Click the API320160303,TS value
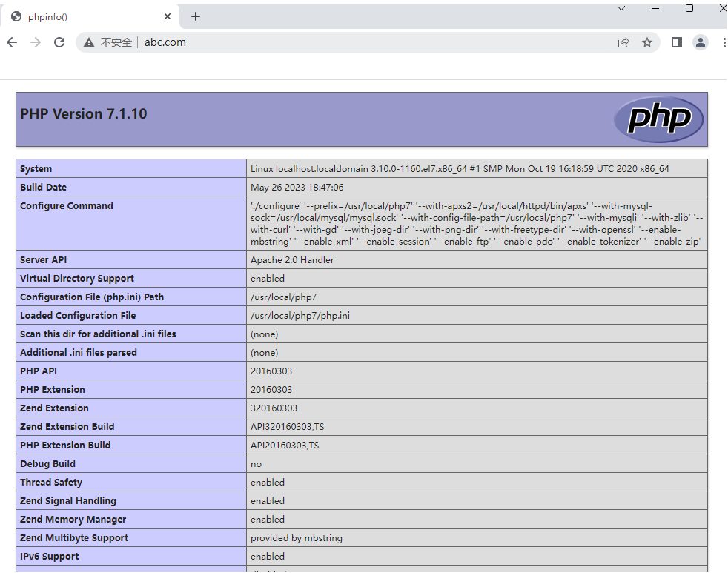The height and width of the screenshot is (573, 728). (288, 427)
